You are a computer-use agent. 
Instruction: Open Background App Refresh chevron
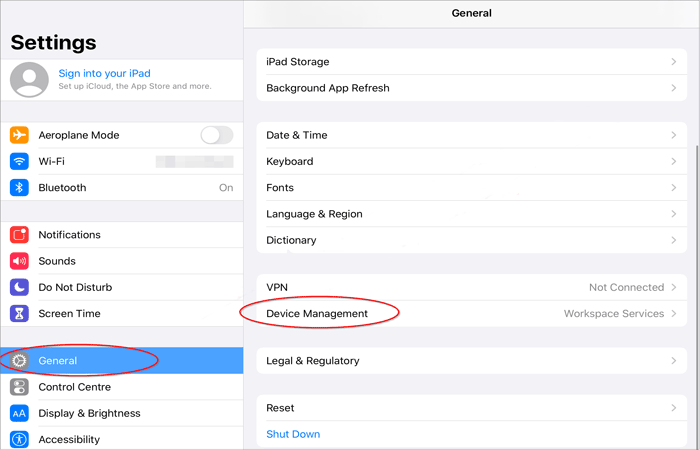coord(674,88)
